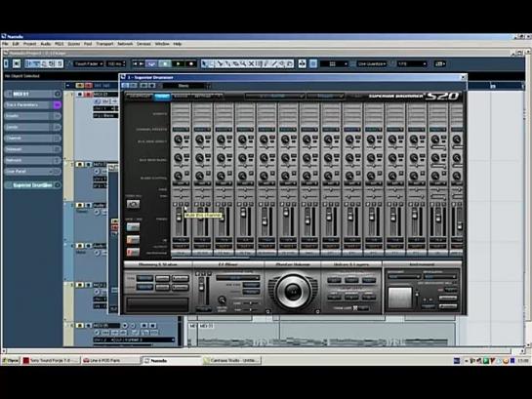This screenshot has width=532, height=399.
Task: Go to next marker in transport toolbar
Action: click(x=142, y=63)
